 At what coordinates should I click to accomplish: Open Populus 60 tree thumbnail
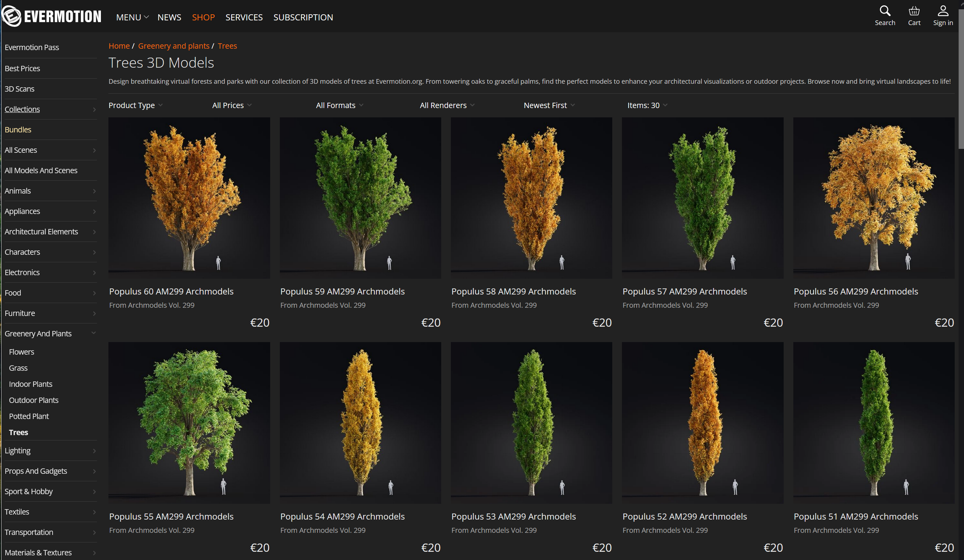[x=189, y=198]
